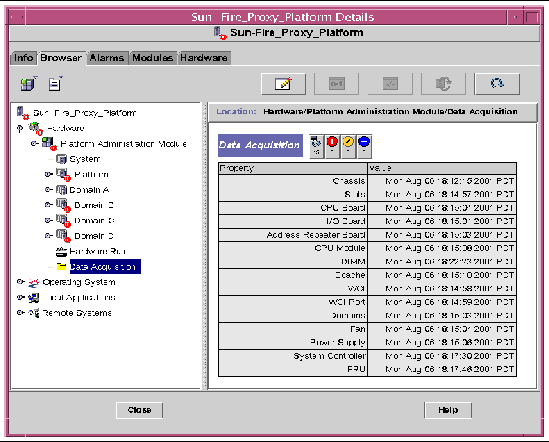Image resolution: width=549 pixels, height=442 pixels.
Task: Click the graph toolbar button
Action: click(390, 84)
